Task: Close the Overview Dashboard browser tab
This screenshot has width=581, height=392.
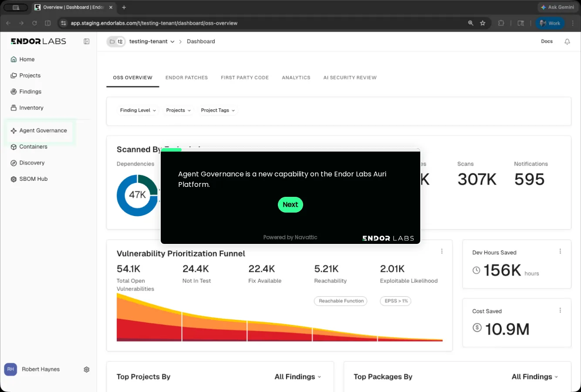Action: [x=111, y=7]
